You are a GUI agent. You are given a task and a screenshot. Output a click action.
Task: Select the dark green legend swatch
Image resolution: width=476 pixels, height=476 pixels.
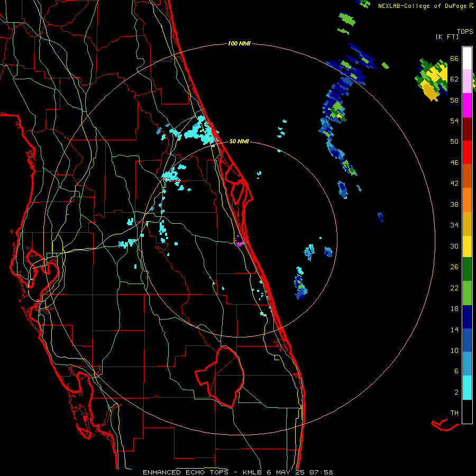pyautogui.click(x=467, y=269)
